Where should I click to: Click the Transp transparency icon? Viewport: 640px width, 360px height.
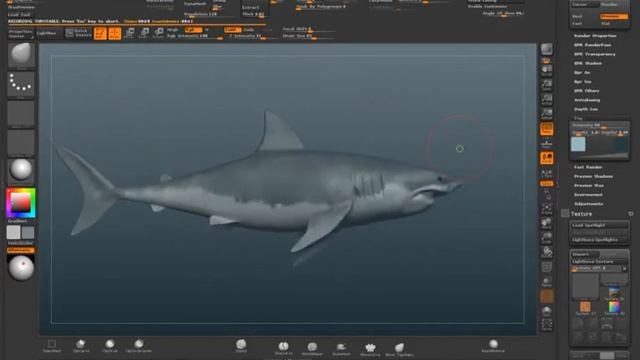pyautogui.click(x=547, y=282)
